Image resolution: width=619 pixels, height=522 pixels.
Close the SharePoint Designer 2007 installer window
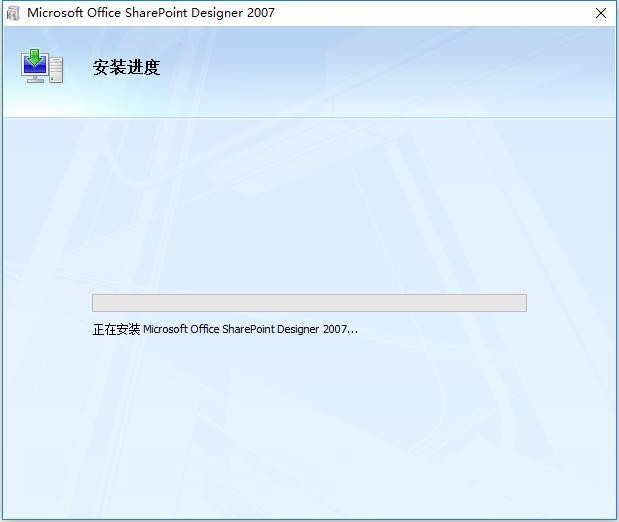[x=600, y=13]
